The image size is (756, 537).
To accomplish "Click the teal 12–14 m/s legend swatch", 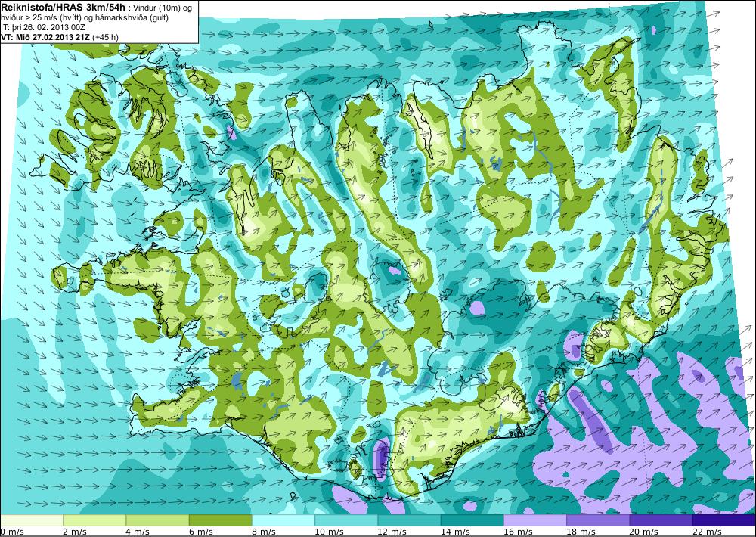I will 409,520.
